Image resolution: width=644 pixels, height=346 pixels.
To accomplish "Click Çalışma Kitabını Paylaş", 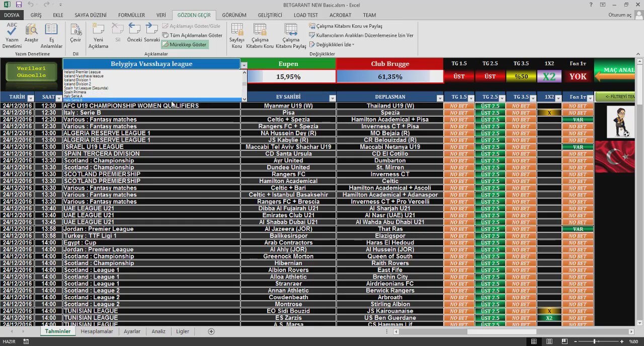I will point(291,36).
